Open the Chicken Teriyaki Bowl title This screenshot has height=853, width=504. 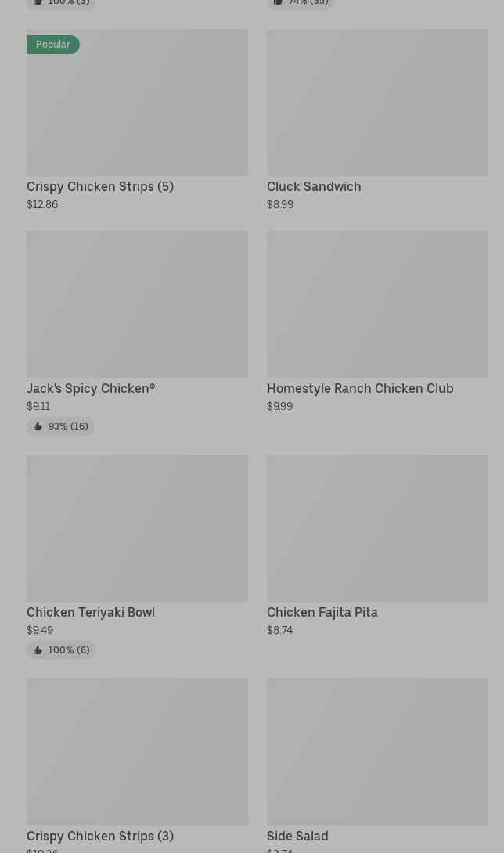click(91, 613)
